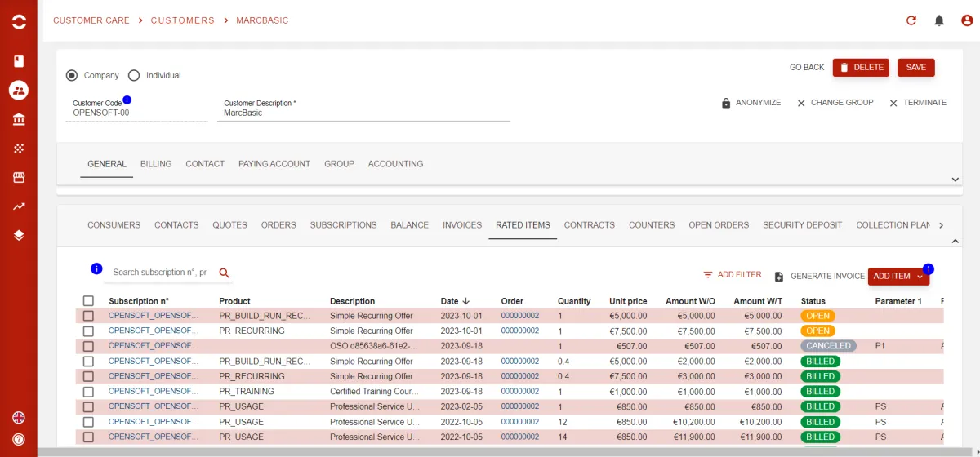Open the help question mark icon

tap(19, 439)
